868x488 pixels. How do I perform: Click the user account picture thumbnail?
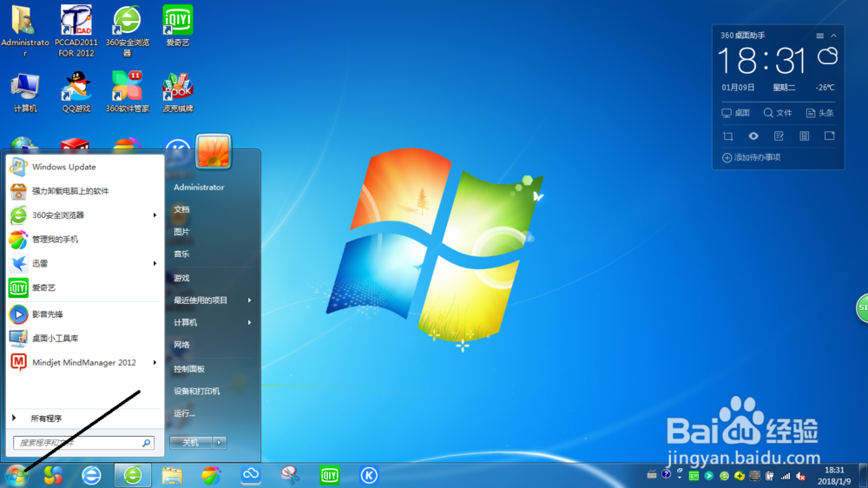coord(214,151)
